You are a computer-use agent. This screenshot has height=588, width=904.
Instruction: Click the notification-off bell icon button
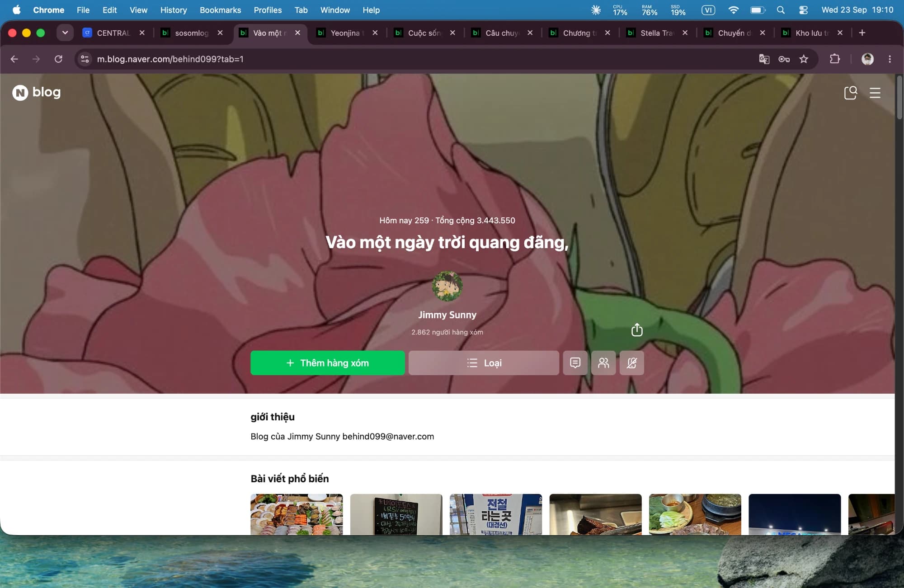[632, 363]
